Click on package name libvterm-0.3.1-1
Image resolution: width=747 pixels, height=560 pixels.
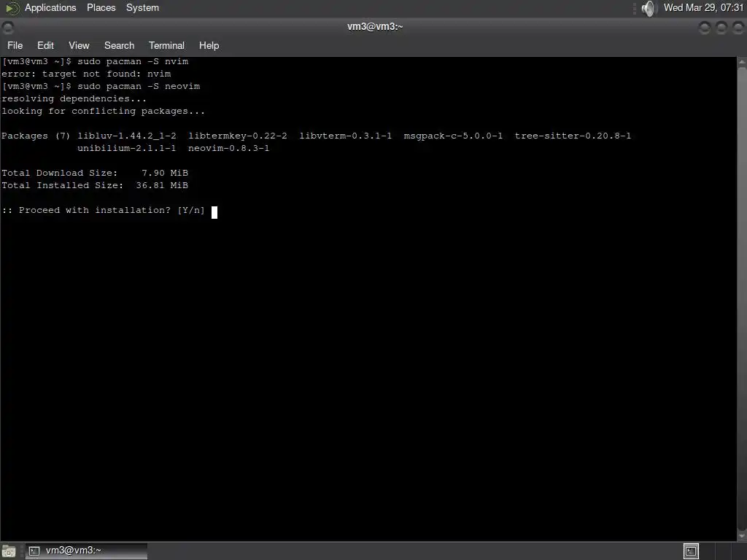[x=345, y=136]
